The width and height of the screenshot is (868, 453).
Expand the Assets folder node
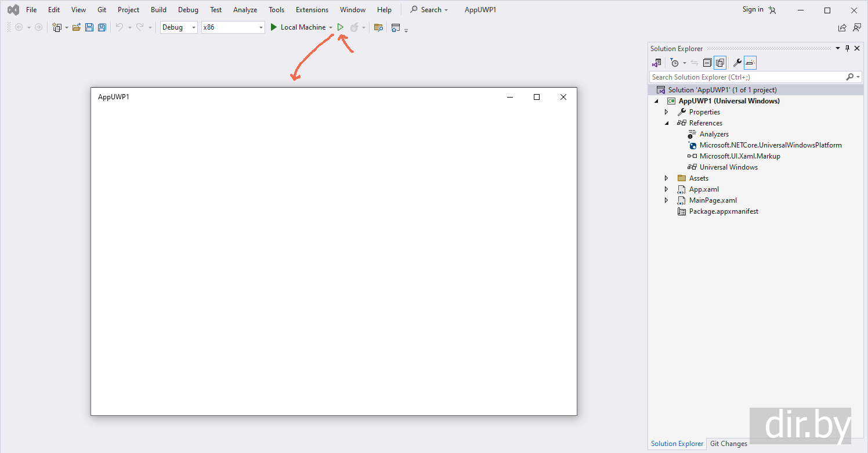pos(666,178)
